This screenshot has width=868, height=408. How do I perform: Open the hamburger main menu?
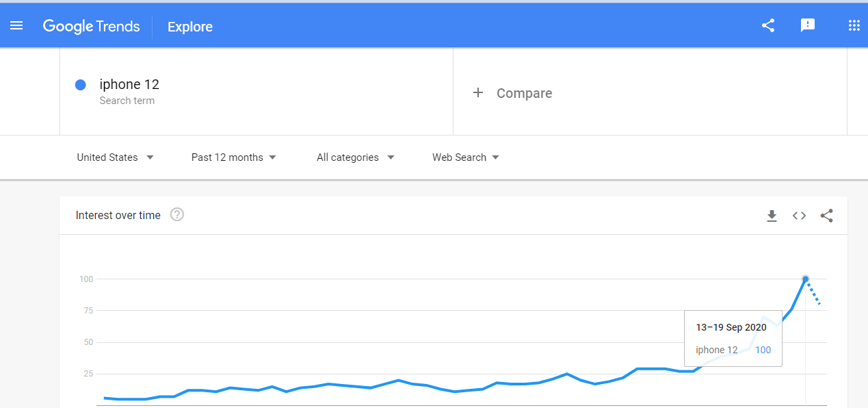click(16, 26)
